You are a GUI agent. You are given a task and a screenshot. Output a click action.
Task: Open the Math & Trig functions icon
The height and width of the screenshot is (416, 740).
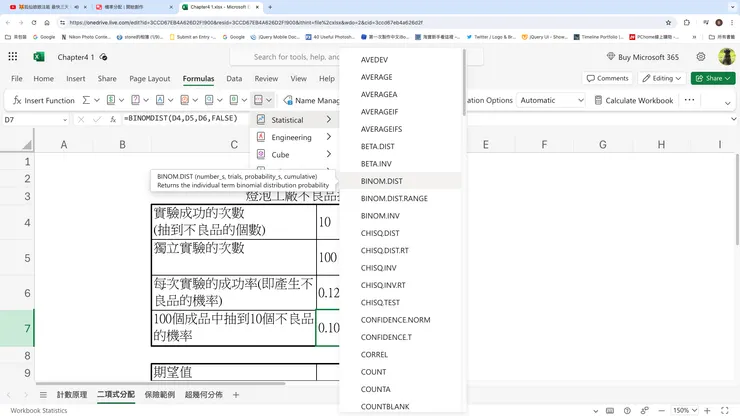234,100
